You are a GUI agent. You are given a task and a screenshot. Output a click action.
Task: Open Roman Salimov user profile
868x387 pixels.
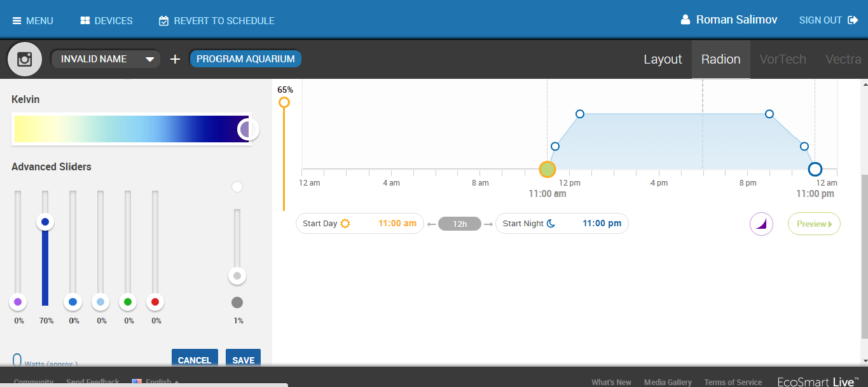tap(728, 20)
